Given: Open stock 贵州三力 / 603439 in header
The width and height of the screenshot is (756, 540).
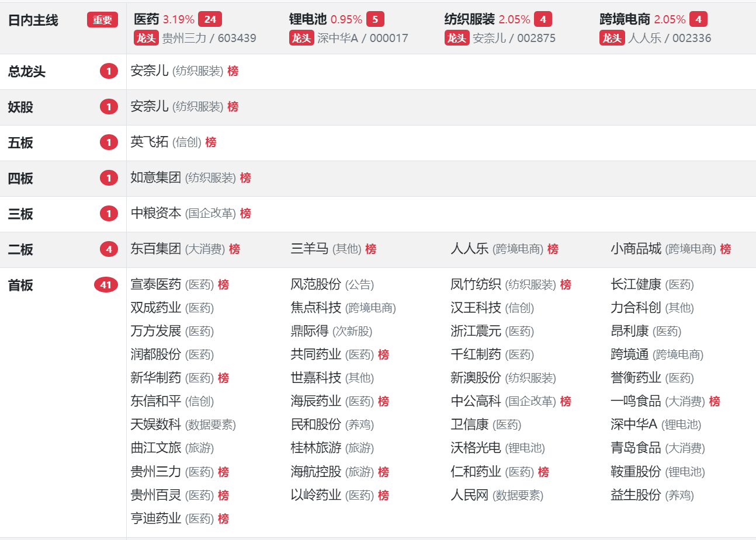Looking at the screenshot, I should [x=209, y=39].
